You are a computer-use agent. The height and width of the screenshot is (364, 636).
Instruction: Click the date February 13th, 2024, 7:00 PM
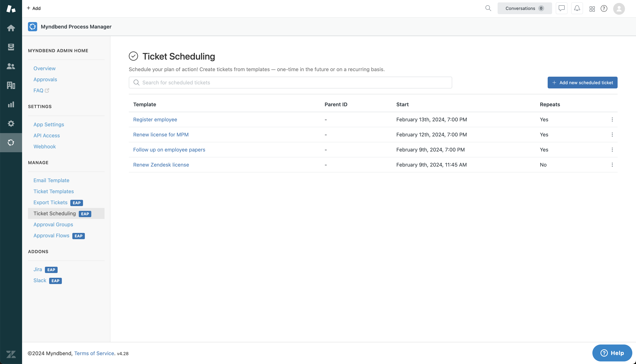pyautogui.click(x=432, y=119)
